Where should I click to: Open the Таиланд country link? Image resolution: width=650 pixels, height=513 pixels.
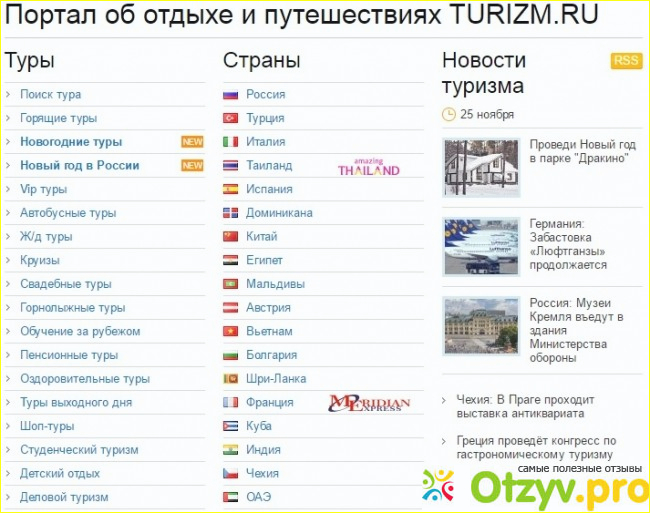269,165
